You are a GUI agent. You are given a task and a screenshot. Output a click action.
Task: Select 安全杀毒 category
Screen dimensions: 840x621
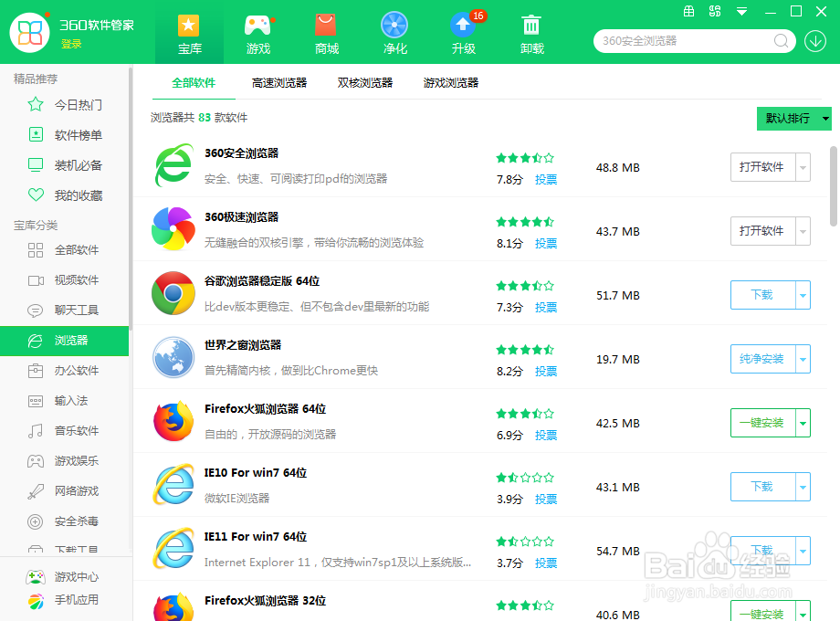pyautogui.click(x=64, y=521)
